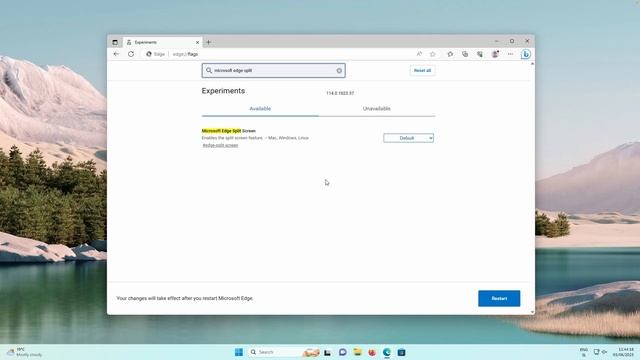Click Reset all button
Image resolution: width=640 pixels, height=360 pixels.
tap(422, 71)
